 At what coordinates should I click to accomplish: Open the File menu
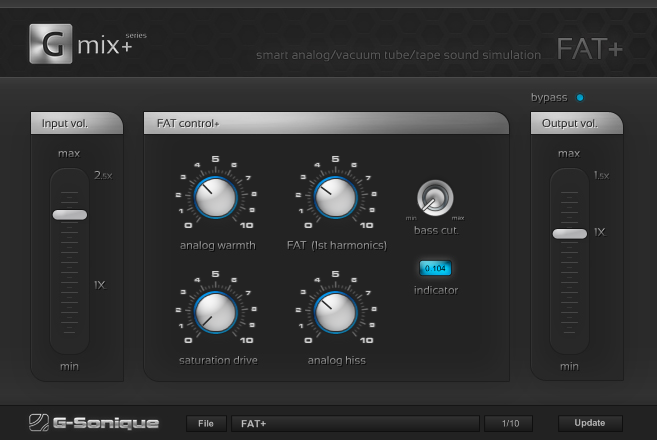click(206, 424)
